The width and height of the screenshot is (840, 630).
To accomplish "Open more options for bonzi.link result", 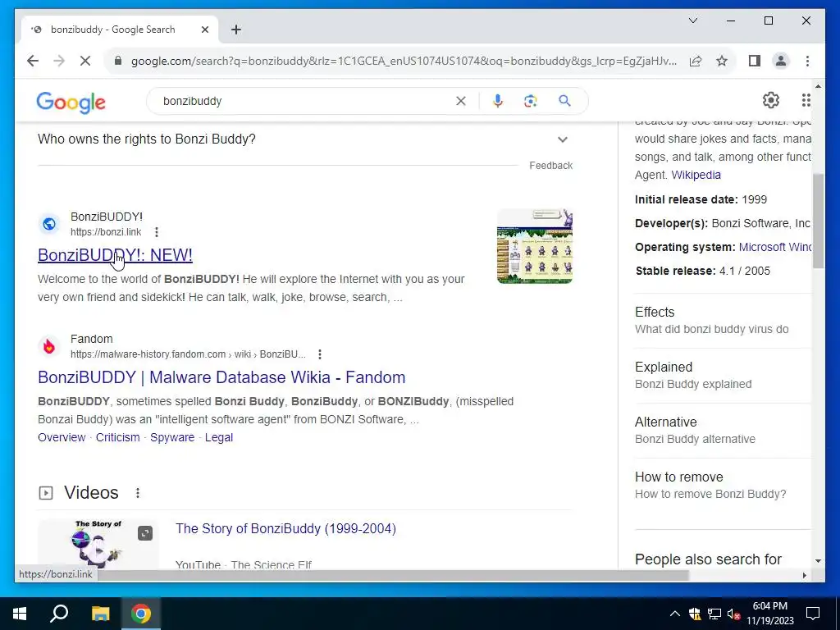I will tap(157, 232).
